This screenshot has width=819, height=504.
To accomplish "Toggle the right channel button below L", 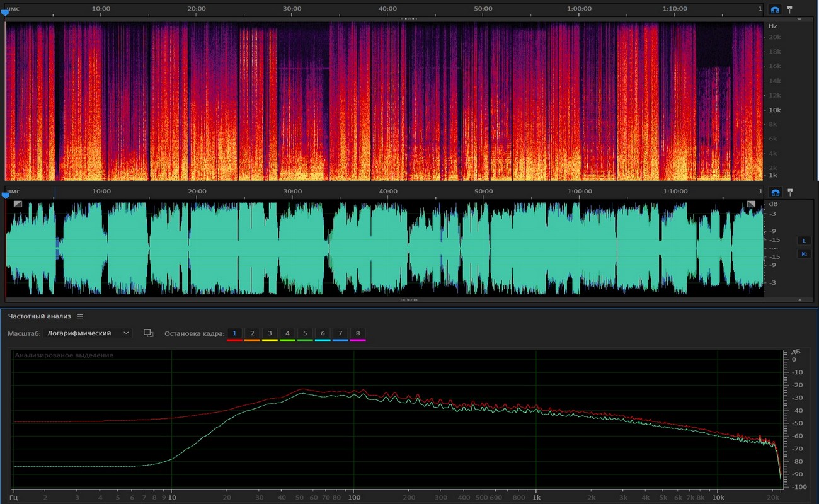I will [x=804, y=254].
